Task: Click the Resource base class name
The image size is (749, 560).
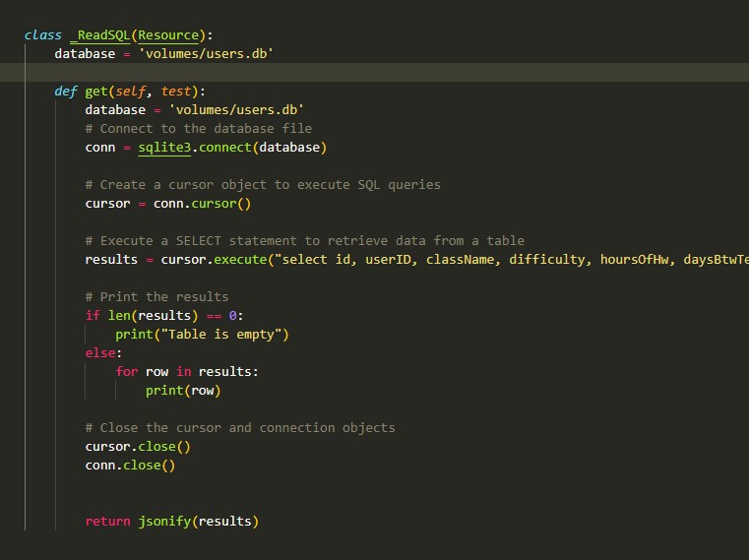Action: click(x=168, y=35)
